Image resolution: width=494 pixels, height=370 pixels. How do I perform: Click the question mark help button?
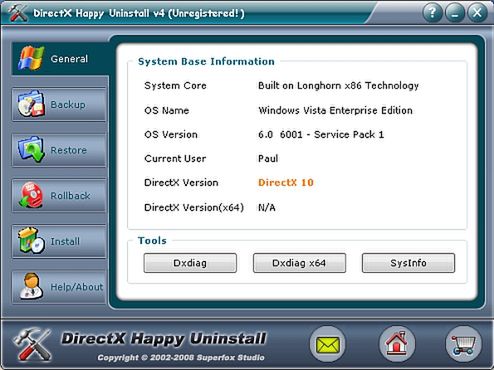(432, 13)
